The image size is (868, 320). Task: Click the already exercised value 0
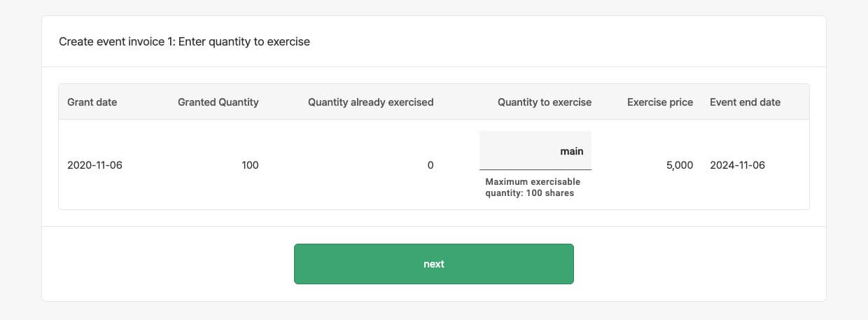[x=430, y=165]
